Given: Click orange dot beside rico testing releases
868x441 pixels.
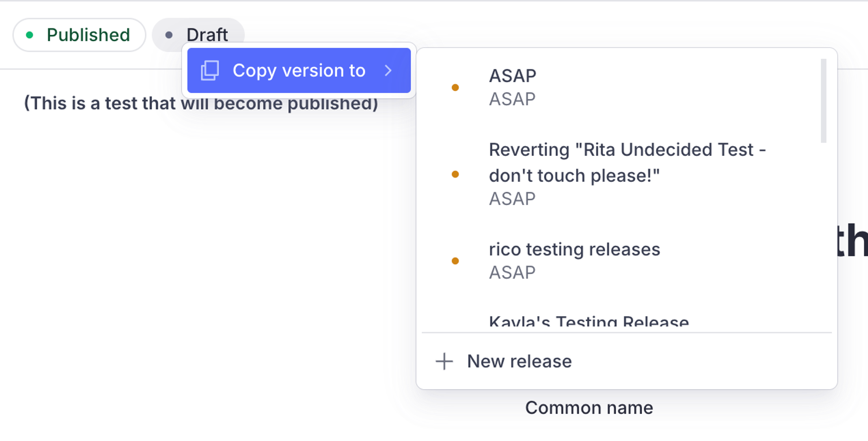Looking at the screenshot, I should 455,261.
